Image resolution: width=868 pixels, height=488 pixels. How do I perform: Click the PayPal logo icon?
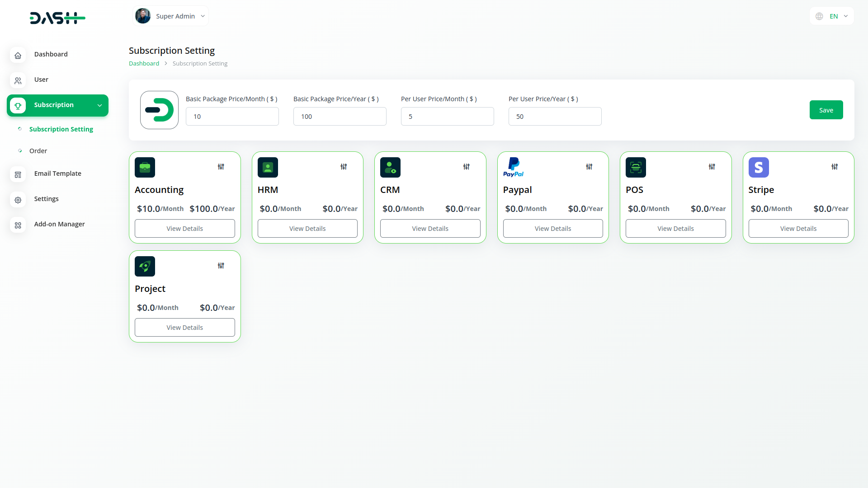(513, 167)
